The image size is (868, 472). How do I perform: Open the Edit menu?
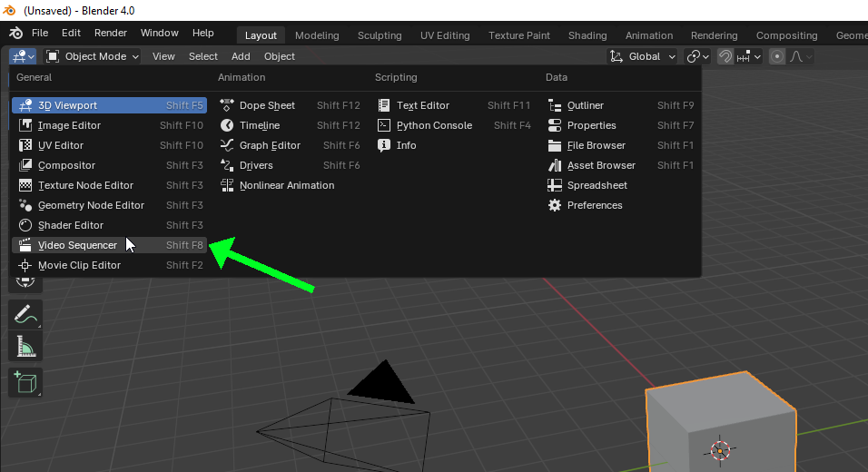(71, 34)
